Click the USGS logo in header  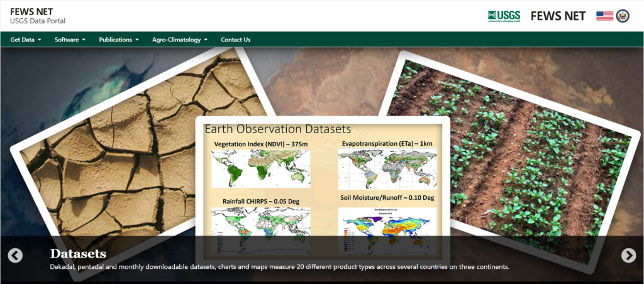pos(504,16)
